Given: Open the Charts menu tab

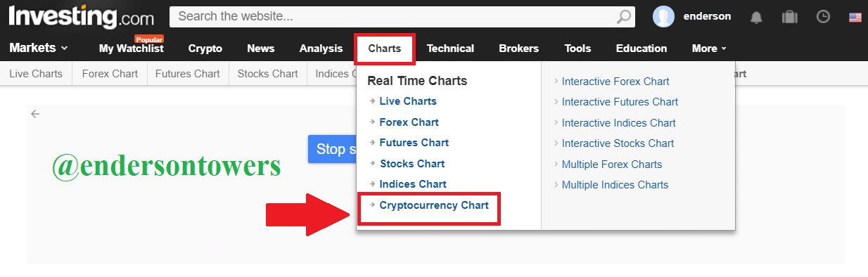Looking at the screenshot, I should tap(385, 49).
